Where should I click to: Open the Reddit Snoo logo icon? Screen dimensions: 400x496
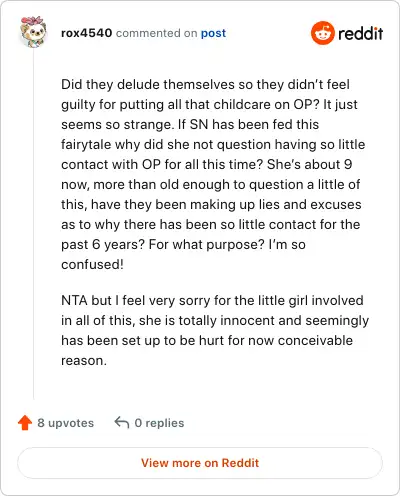pyautogui.click(x=323, y=33)
